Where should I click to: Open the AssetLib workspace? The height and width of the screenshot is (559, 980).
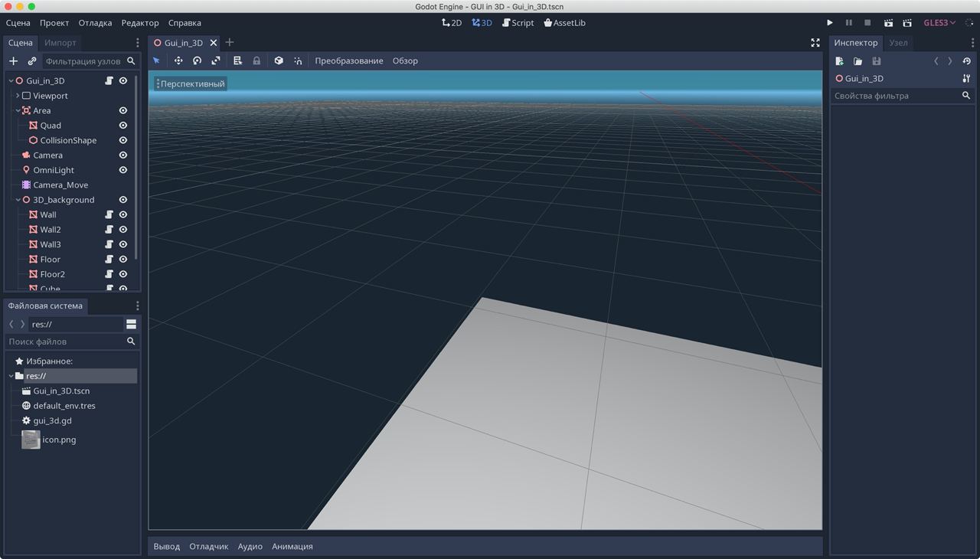(x=564, y=23)
